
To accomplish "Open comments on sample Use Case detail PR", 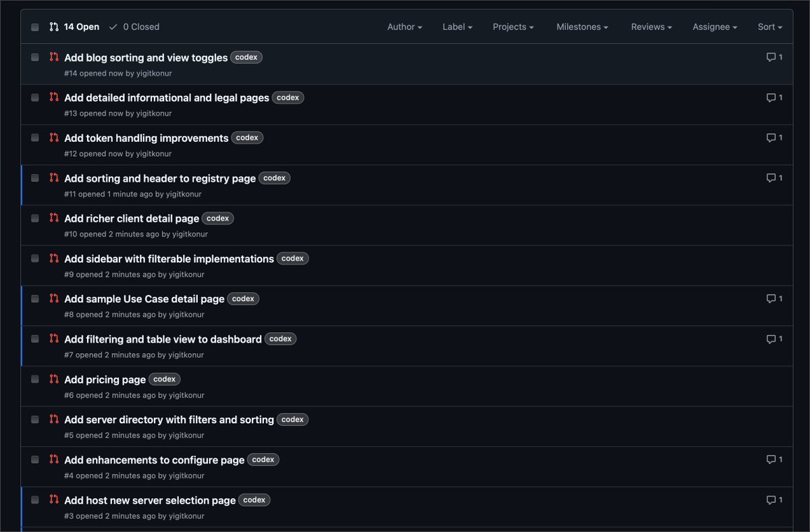I will 774,298.
